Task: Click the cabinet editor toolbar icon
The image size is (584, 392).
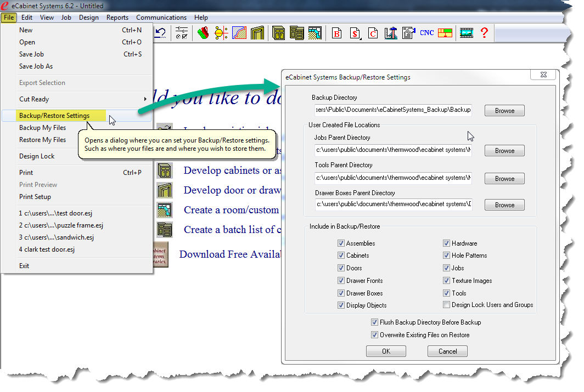Action: click(x=278, y=33)
